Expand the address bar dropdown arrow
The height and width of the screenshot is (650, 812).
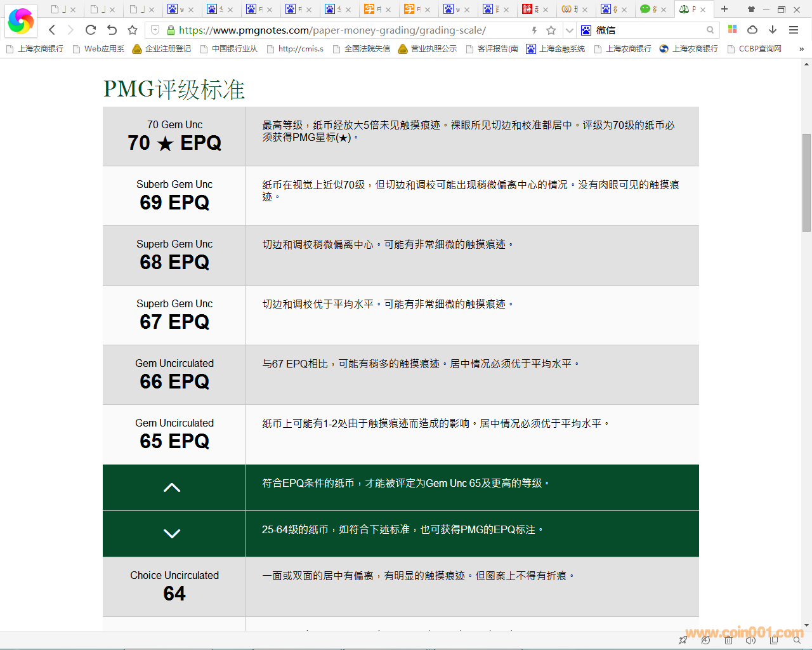pyautogui.click(x=570, y=30)
